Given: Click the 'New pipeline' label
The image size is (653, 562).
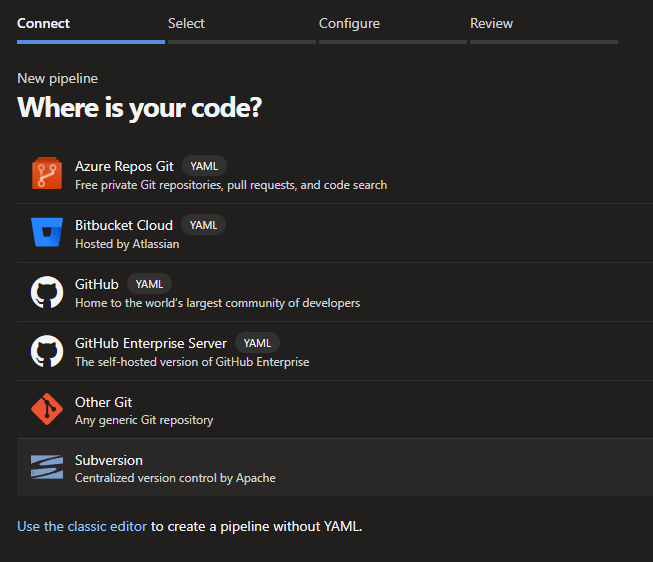Looking at the screenshot, I should point(57,79).
